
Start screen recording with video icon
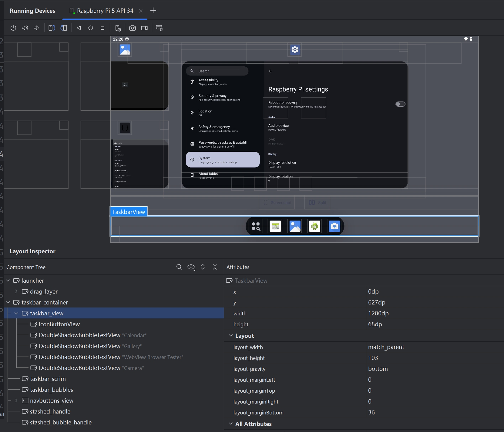click(x=144, y=28)
